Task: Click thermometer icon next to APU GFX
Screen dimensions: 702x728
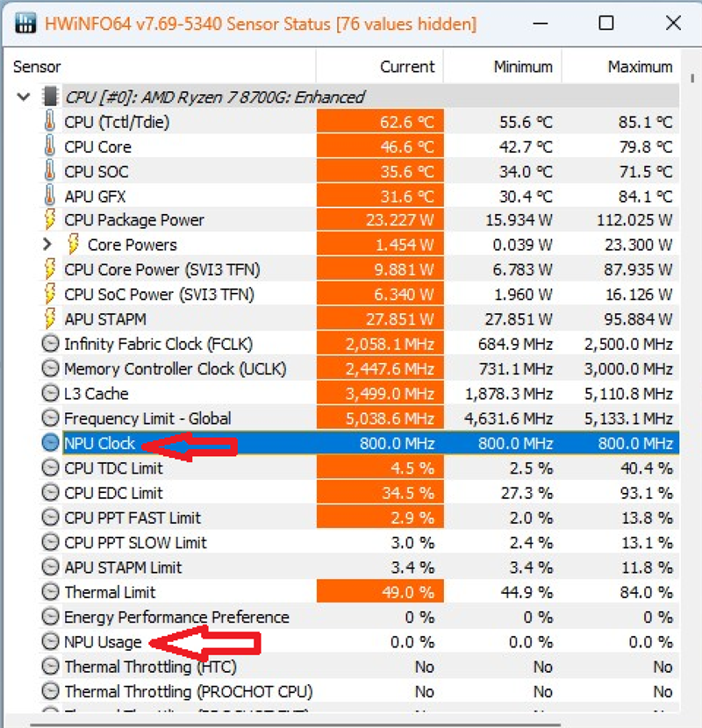Action: click(50, 196)
